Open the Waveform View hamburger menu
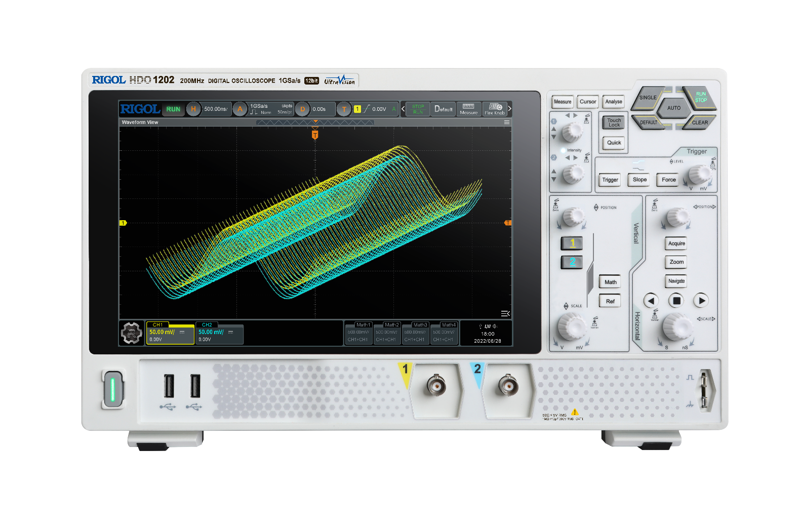798x532 pixels. click(x=506, y=122)
